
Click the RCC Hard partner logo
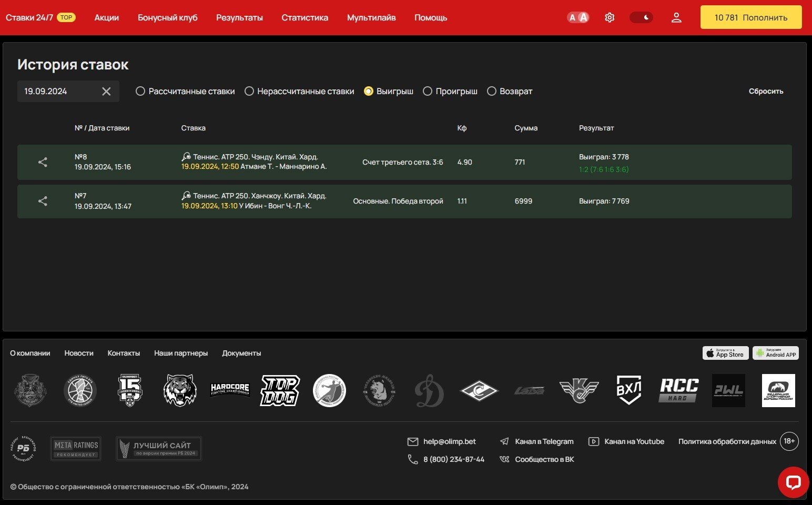pyautogui.click(x=679, y=390)
